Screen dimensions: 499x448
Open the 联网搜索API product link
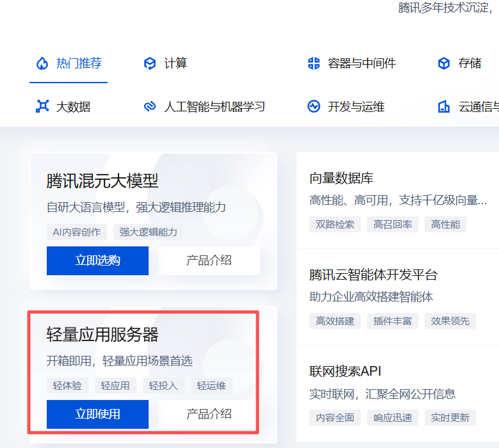pos(345,371)
